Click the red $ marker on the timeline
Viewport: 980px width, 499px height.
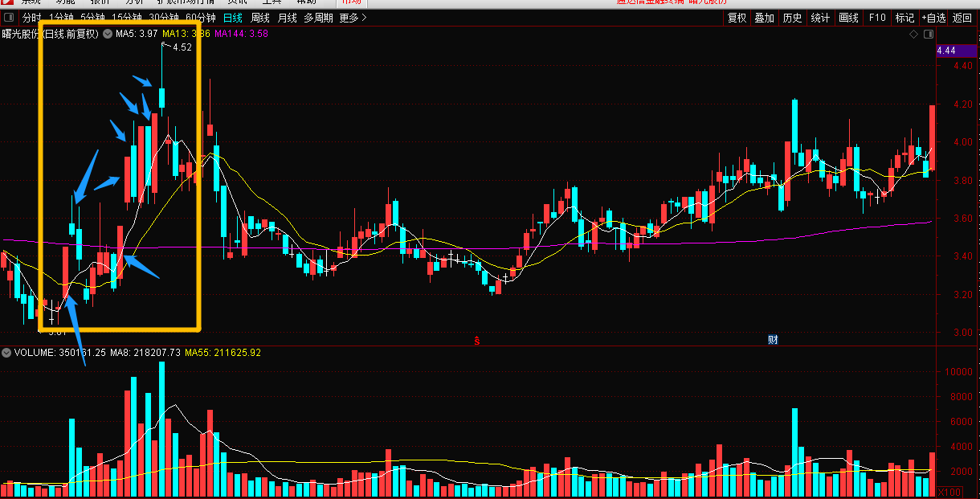coord(476,340)
